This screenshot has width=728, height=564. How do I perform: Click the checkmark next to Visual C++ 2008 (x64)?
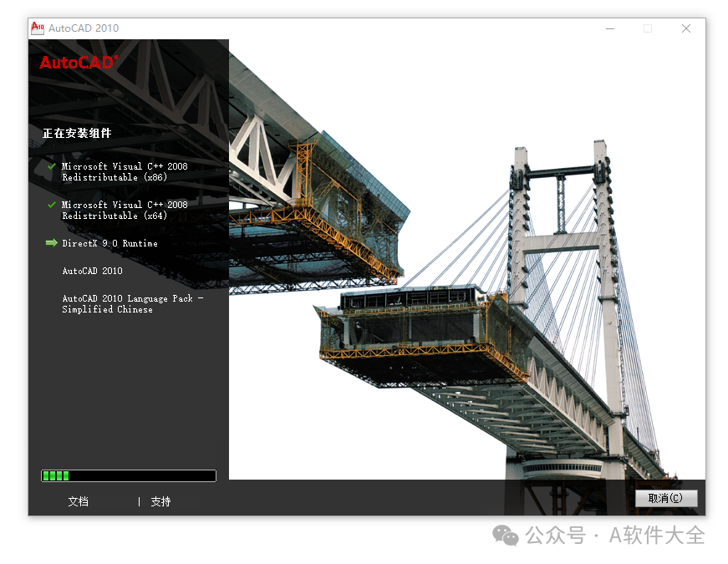pos(52,204)
